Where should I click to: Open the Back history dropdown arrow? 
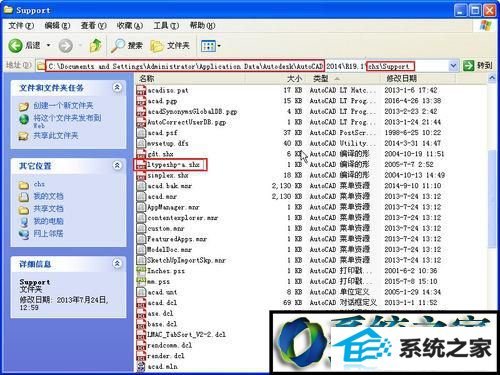[x=48, y=45]
